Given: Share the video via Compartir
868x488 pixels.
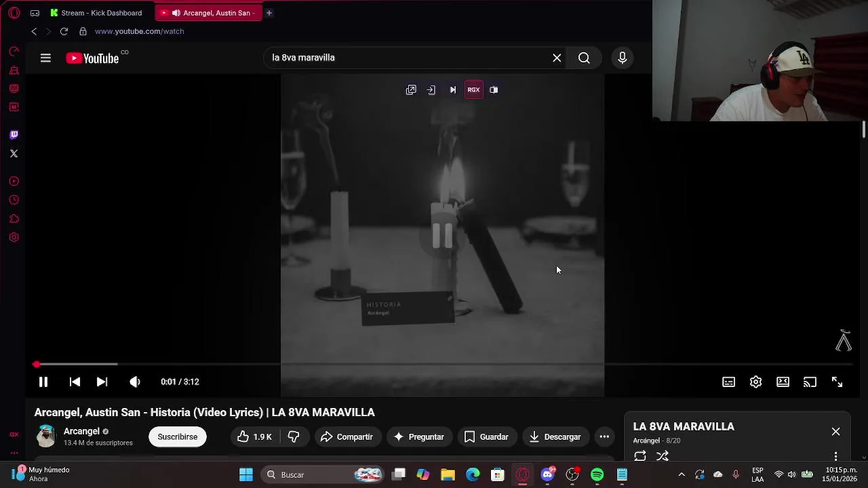Looking at the screenshot, I should [x=347, y=437].
